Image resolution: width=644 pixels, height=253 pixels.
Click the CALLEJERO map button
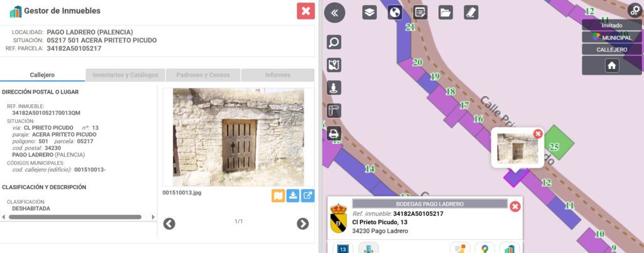(612, 50)
